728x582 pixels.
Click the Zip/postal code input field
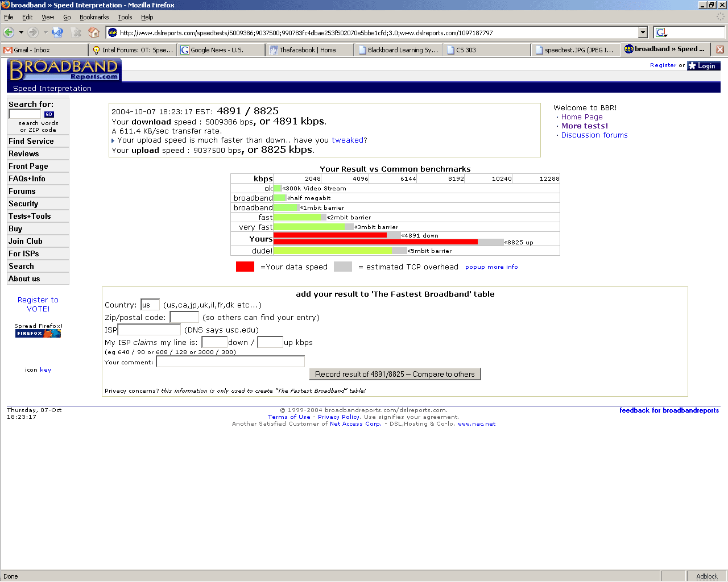184,317
